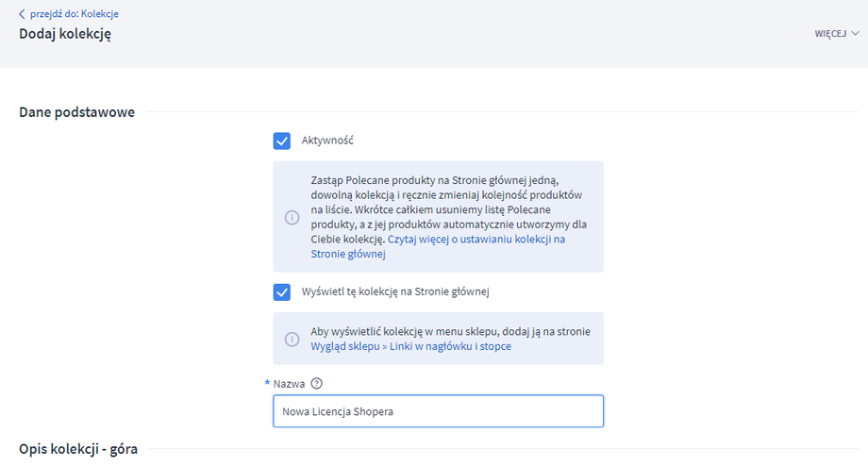Click info icon in menu sklepu notice
Image resolution: width=868 pixels, height=466 pixels.
click(x=292, y=339)
